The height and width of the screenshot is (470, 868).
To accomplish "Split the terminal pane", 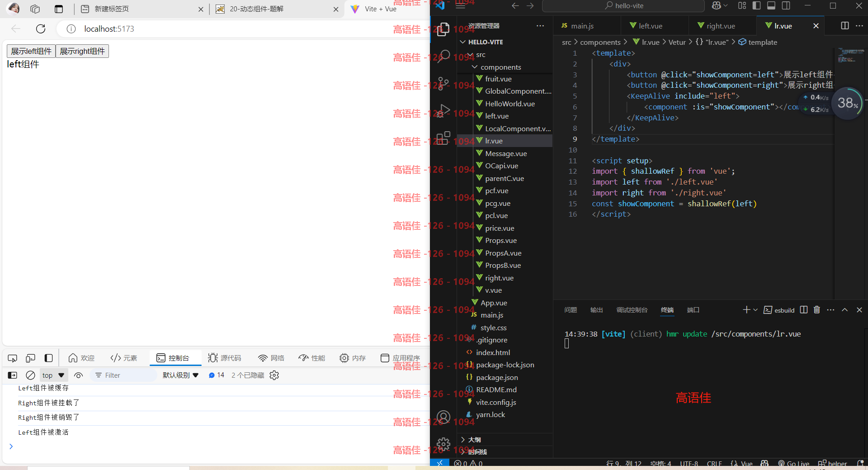I will click(803, 310).
